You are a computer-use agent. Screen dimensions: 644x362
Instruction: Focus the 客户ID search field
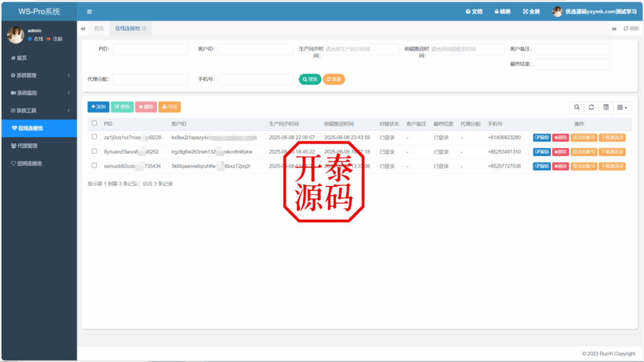click(x=255, y=49)
